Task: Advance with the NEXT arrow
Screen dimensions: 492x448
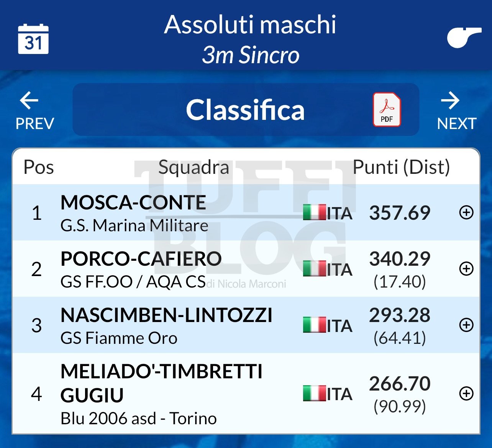Action: pos(456,111)
